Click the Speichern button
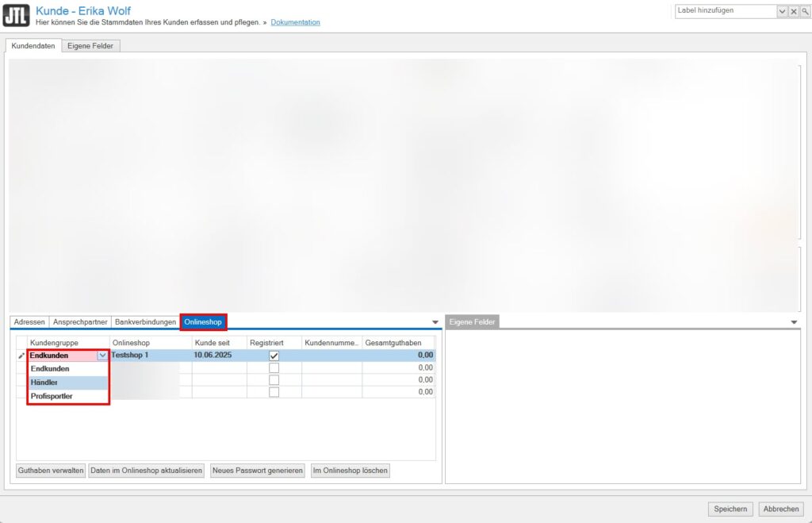This screenshot has width=812, height=523. (x=730, y=510)
